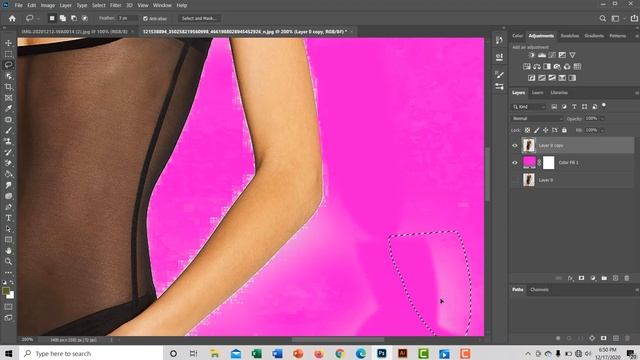Click the Select and Mask button
640x360 pixels.
point(199,18)
